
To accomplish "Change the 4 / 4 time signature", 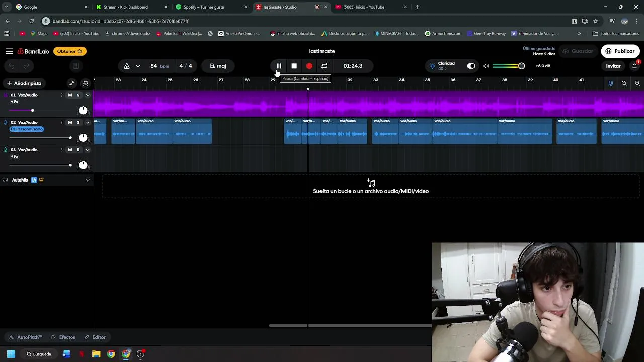I will [x=186, y=66].
